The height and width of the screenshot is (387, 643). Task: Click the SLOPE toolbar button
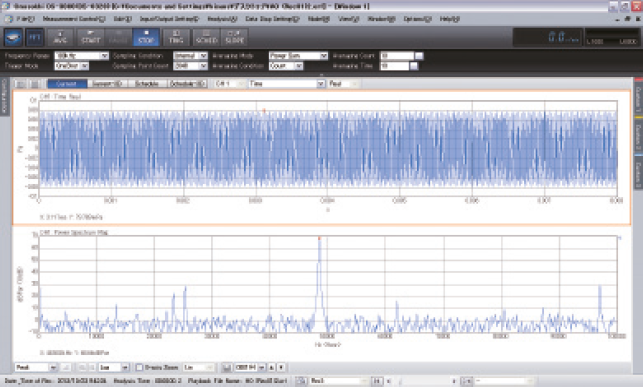click(235, 38)
